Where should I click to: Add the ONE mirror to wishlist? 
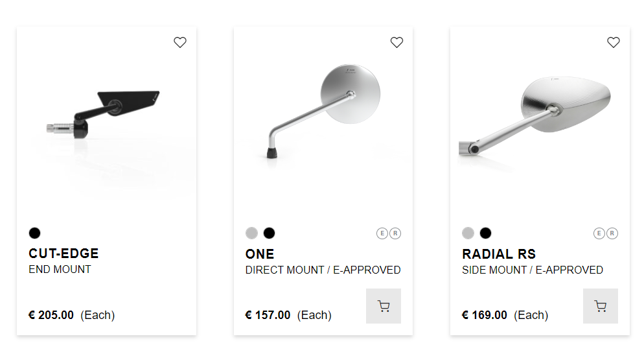click(x=397, y=43)
